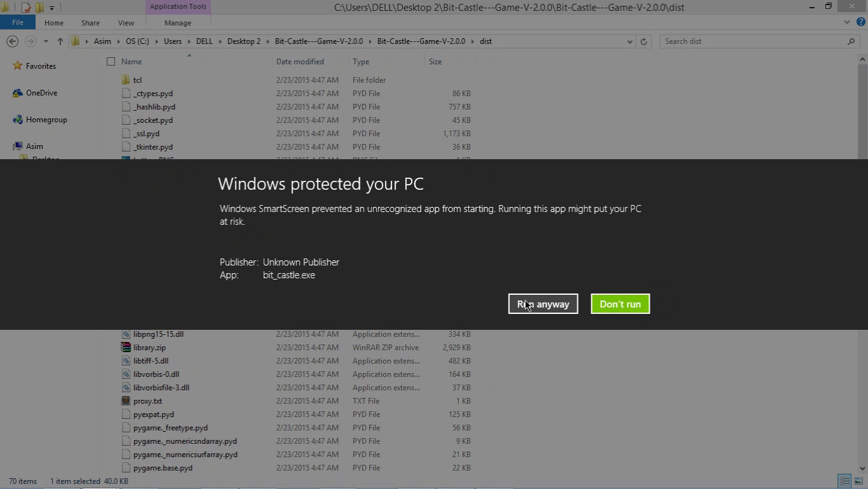Click the New folder quick access icon
Screen dimensions: 868x489
pos(39,8)
